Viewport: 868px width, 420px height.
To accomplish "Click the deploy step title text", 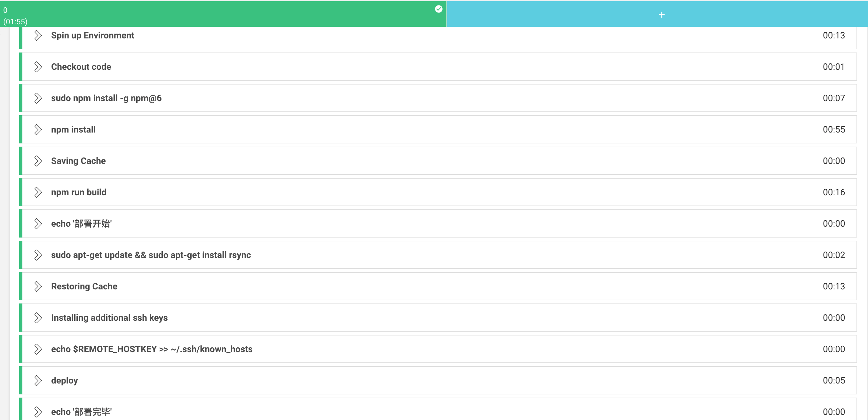I will 64,381.
